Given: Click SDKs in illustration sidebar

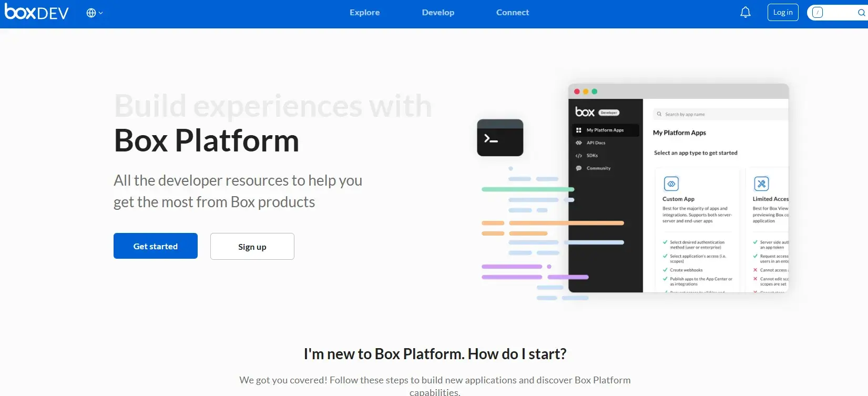Looking at the screenshot, I should (587, 156).
